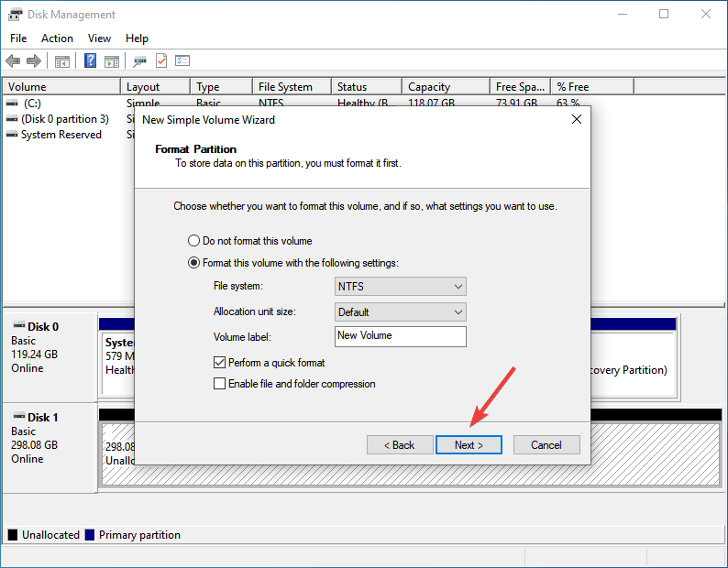Click the Disk 0 drive icon
This screenshot has height=568, width=728.
(18, 325)
